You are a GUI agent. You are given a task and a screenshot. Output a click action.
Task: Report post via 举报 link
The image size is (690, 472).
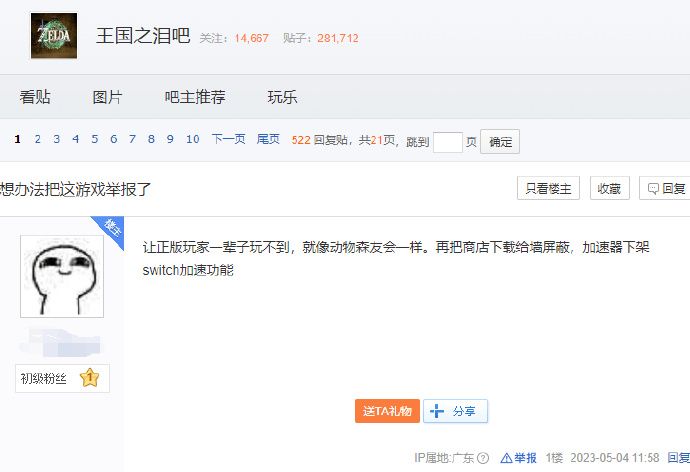click(519, 458)
